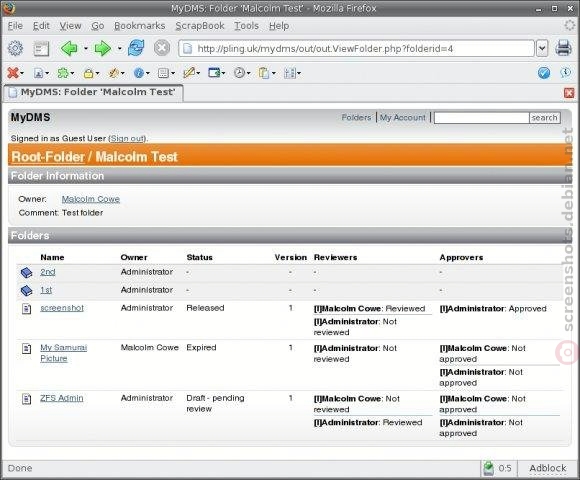Click the 'Draft - pending review' status text
The image size is (580, 480).
(215, 404)
